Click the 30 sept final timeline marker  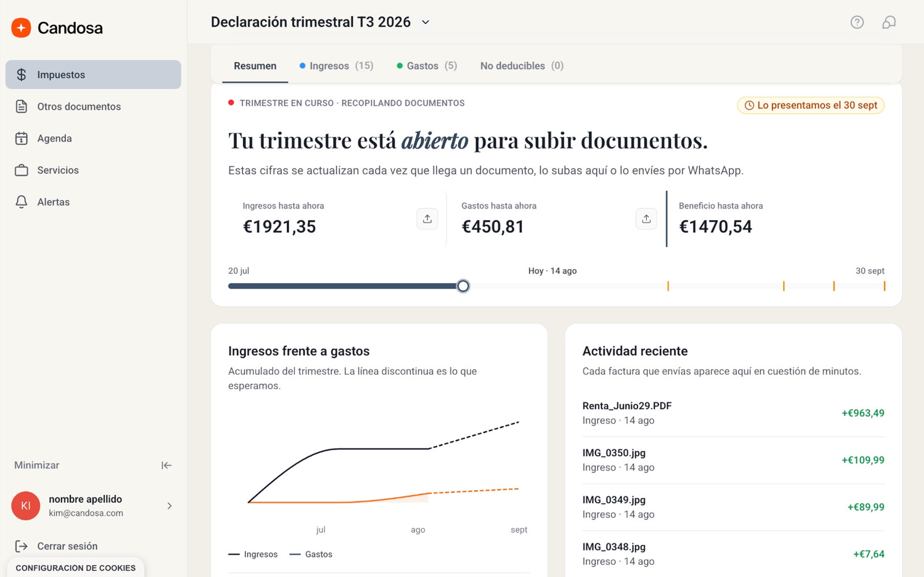[884, 286]
